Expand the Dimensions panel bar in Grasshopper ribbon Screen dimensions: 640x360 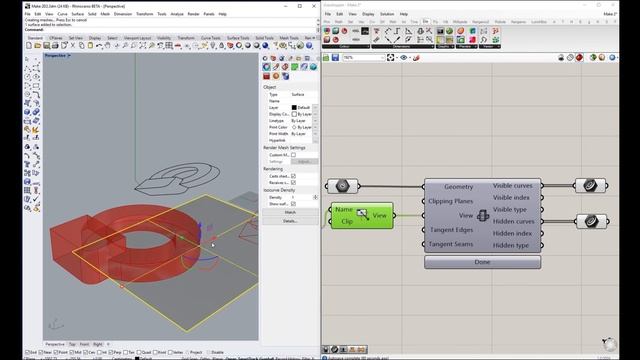tap(402, 47)
